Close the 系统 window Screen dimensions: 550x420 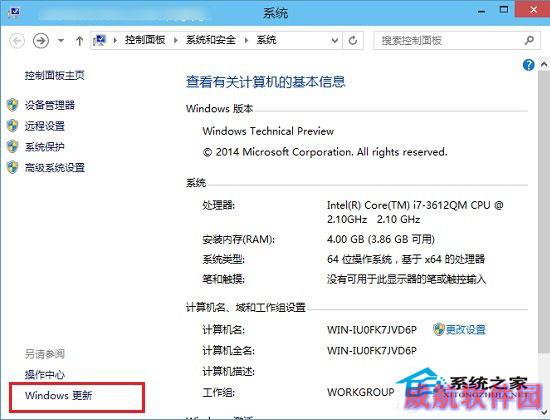[533, 10]
